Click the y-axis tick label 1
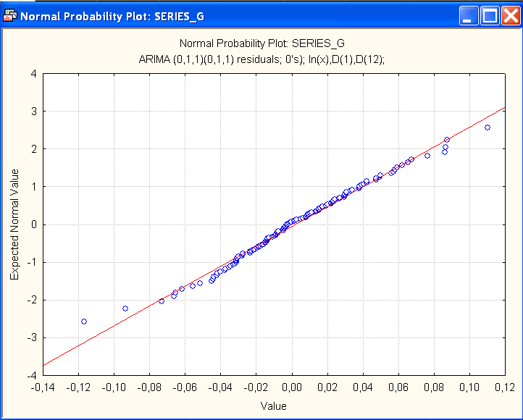Screen dimensions: 523x420 [x=34, y=187]
